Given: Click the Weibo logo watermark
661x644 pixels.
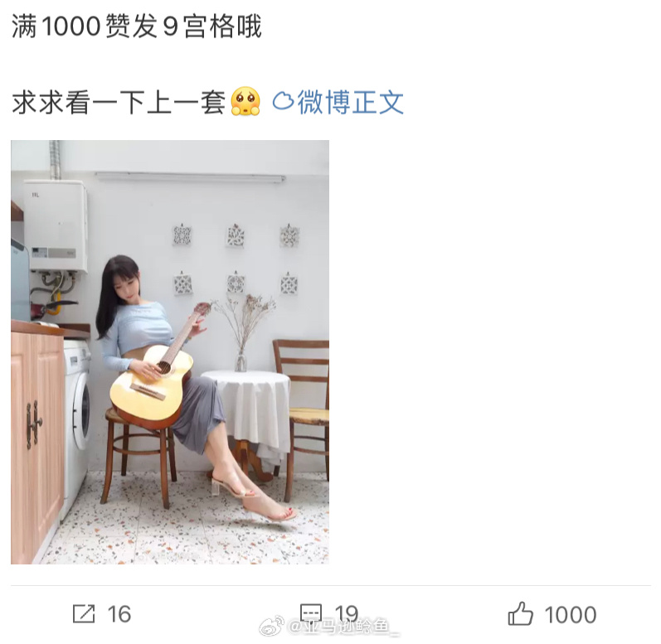Looking at the screenshot, I should [272, 627].
